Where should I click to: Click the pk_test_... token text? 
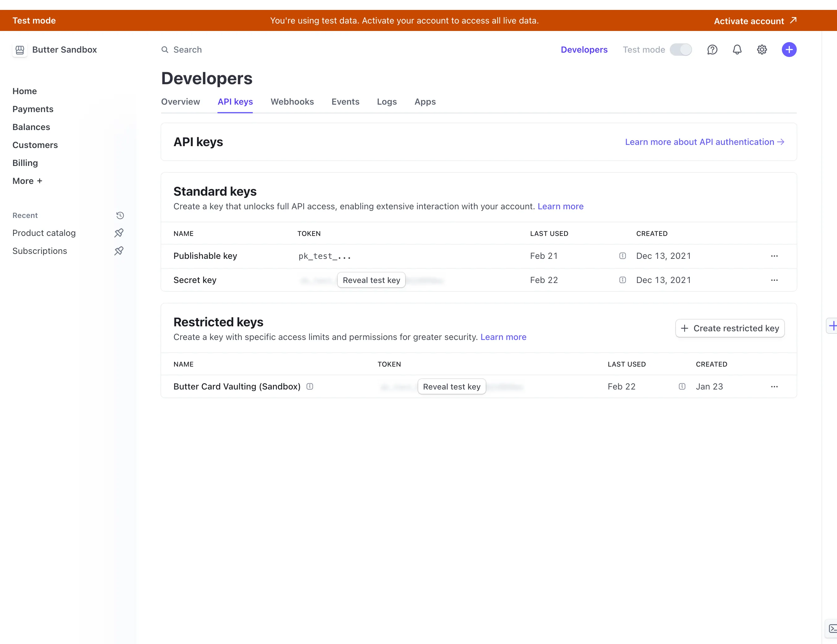(325, 256)
